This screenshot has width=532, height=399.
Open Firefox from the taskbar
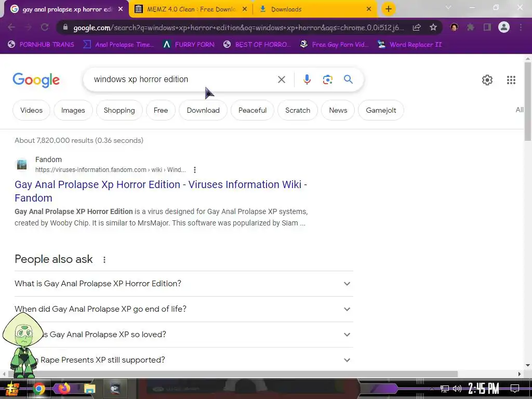64,389
